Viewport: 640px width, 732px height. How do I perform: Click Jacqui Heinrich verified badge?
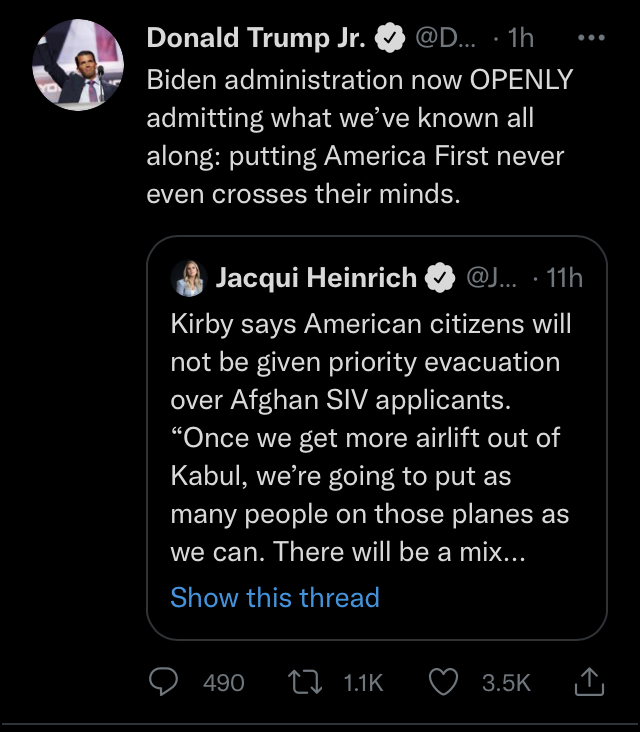point(440,278)
